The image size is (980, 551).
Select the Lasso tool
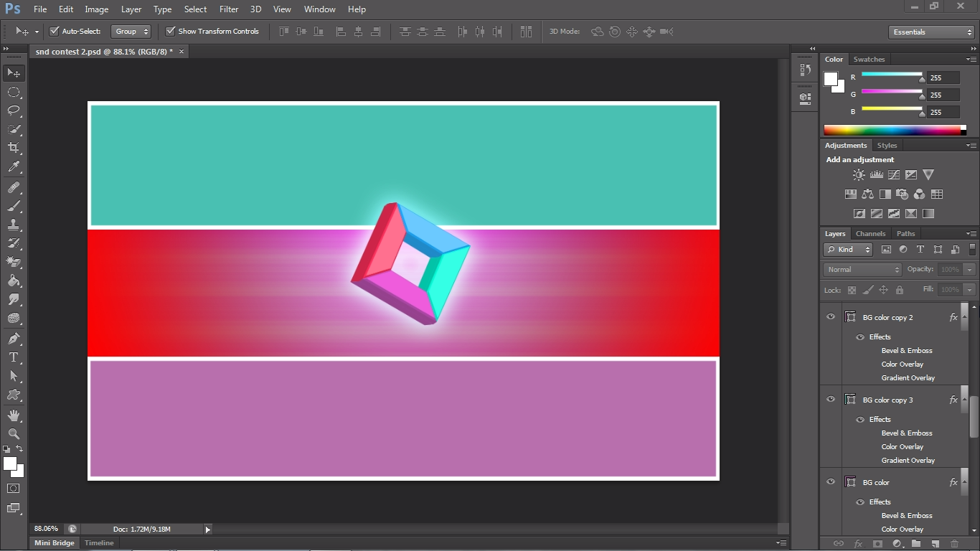click(14, 110)
